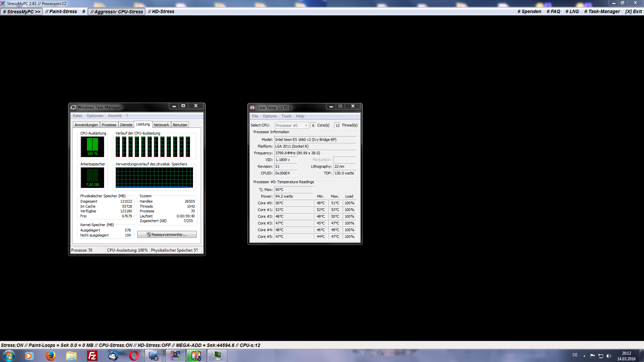Launch Firefox from the taskbar
The width and height of the screenshot is (644, 362).
tap(51, 356)
